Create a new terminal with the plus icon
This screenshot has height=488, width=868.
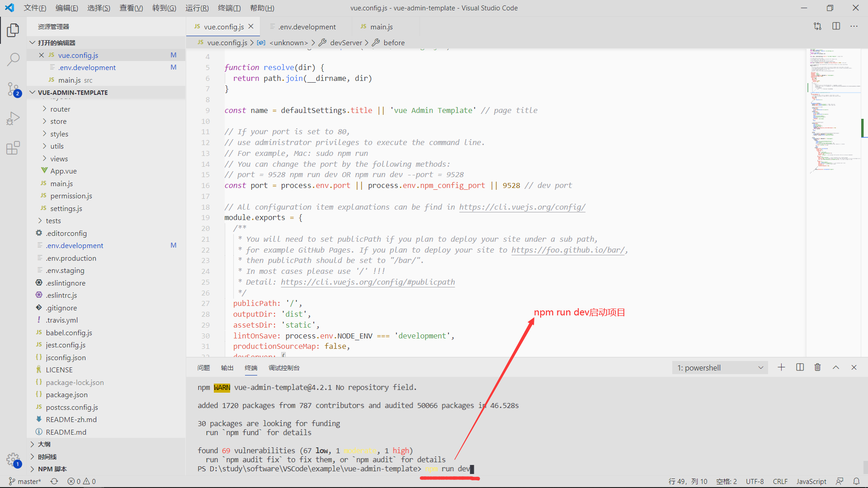pyautogui.click(x=782, y=367)
